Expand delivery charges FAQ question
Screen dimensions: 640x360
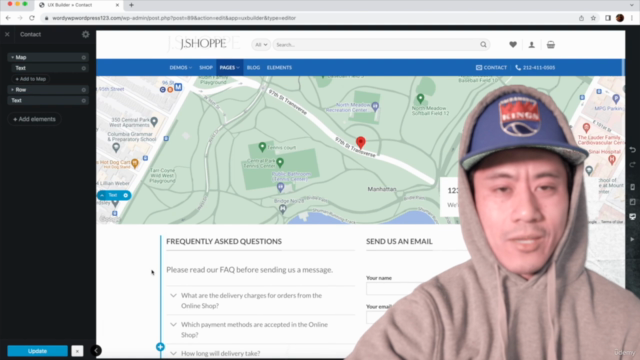[x=260, y=300]
